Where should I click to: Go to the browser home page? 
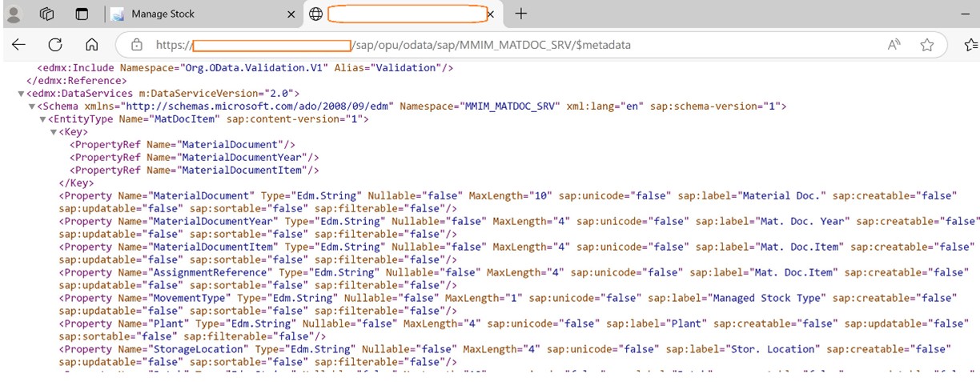91,45
